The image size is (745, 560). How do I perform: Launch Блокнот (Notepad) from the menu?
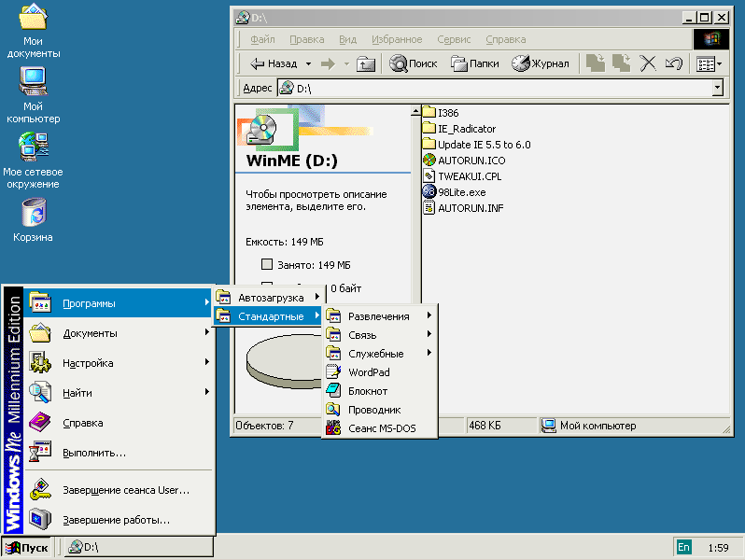coord(379,391)
